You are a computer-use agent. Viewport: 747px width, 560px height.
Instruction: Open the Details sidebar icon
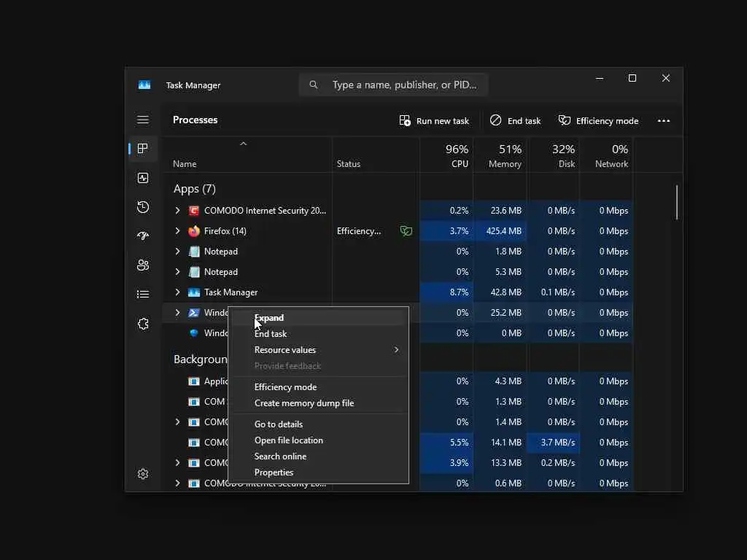coord(143,295)
